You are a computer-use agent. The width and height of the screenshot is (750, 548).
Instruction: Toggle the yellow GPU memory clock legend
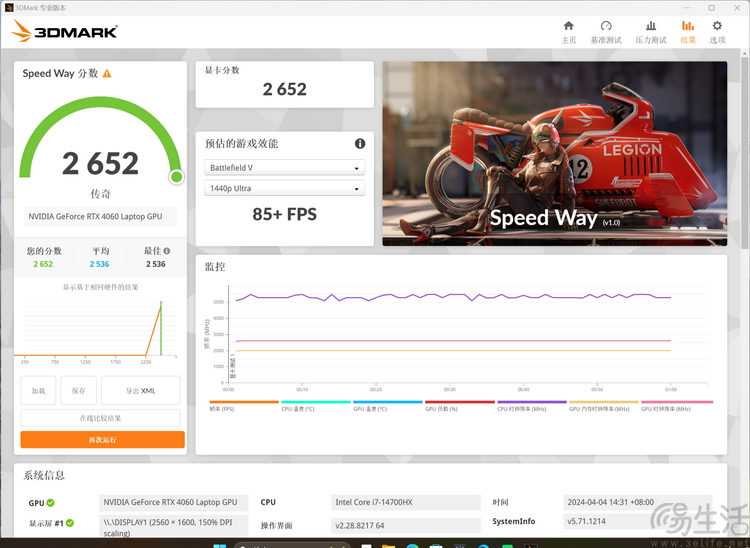point(604,406)
